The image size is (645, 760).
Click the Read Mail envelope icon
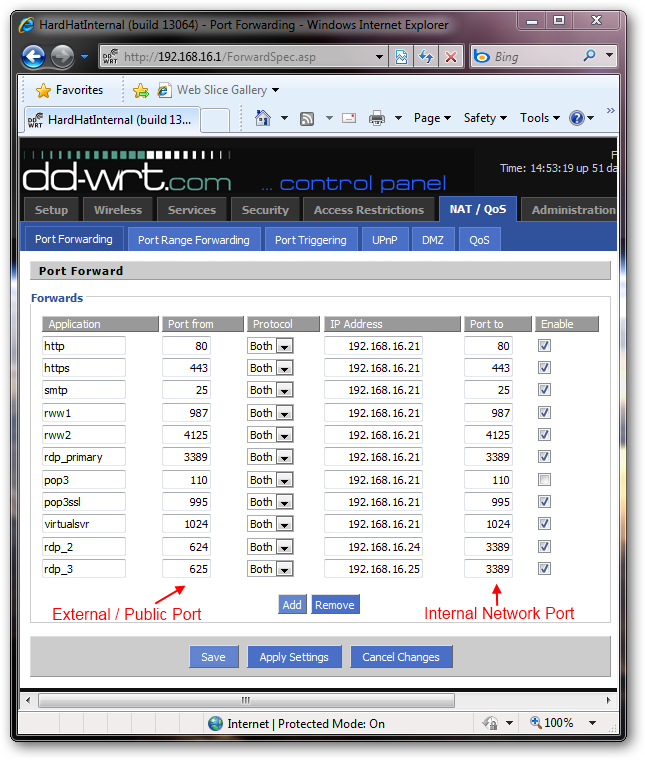click(349, 118)
